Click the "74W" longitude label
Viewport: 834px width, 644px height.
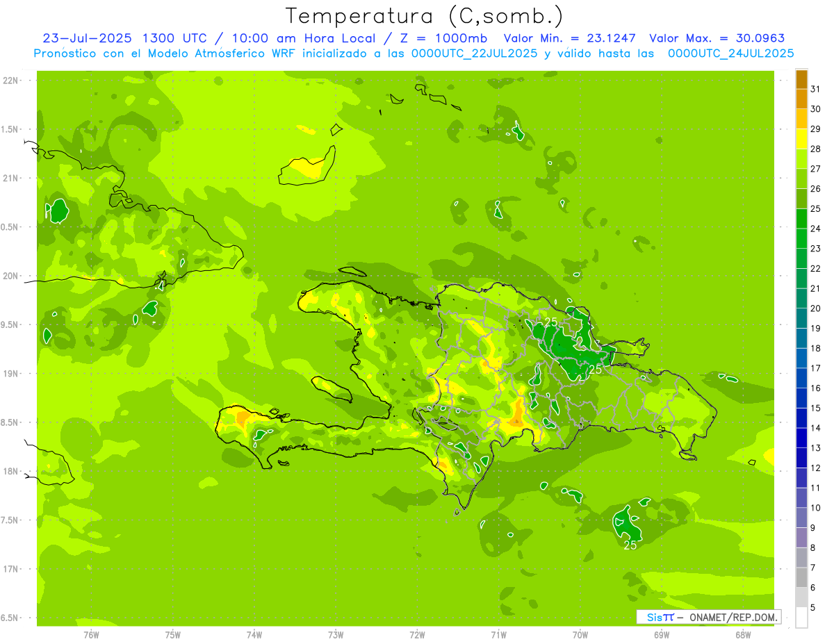tap(254, 634)
